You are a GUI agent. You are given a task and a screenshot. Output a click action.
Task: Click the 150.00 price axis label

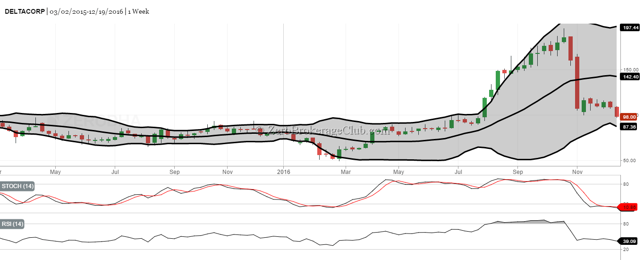pos(630,70)
